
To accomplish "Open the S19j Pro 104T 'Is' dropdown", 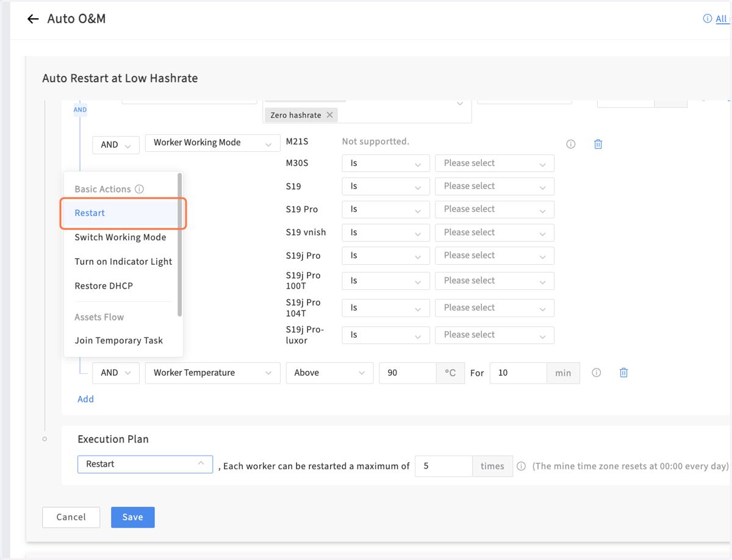I will click(386, 307).
